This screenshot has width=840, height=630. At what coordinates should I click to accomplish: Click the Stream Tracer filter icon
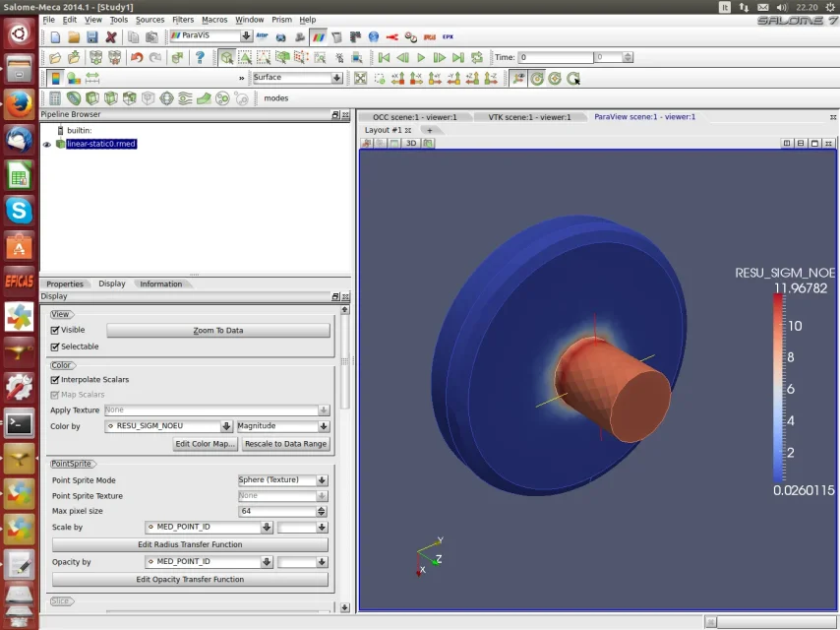pyautogui.click(x=185, y=98)
